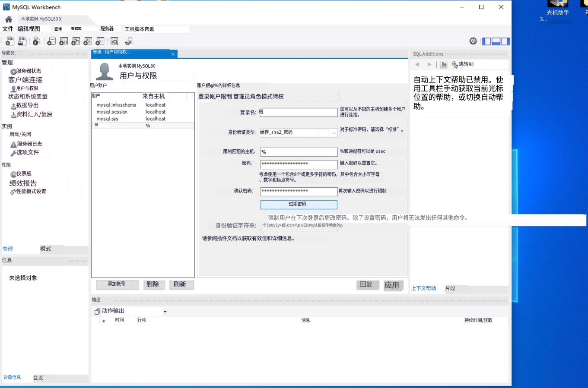Create a new SQL tab for queries
Image resolution: width=588 pixels, height=388 pixels.
10,41
